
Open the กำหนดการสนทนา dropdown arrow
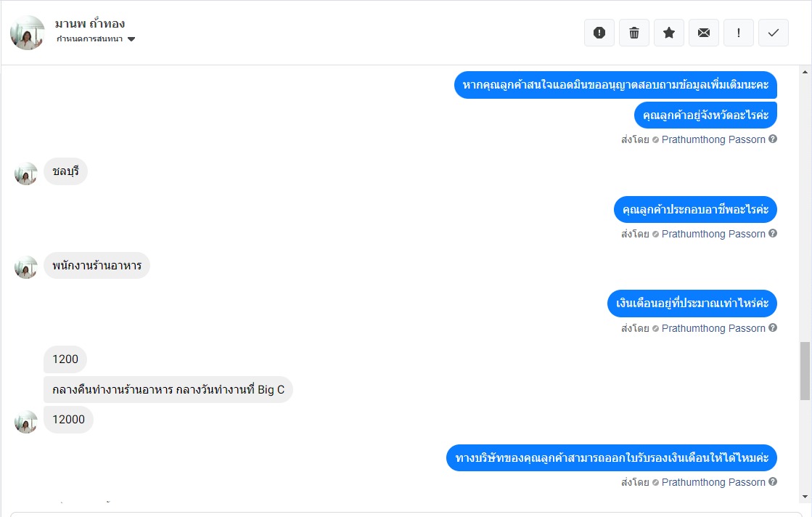[x=131, y=39]
